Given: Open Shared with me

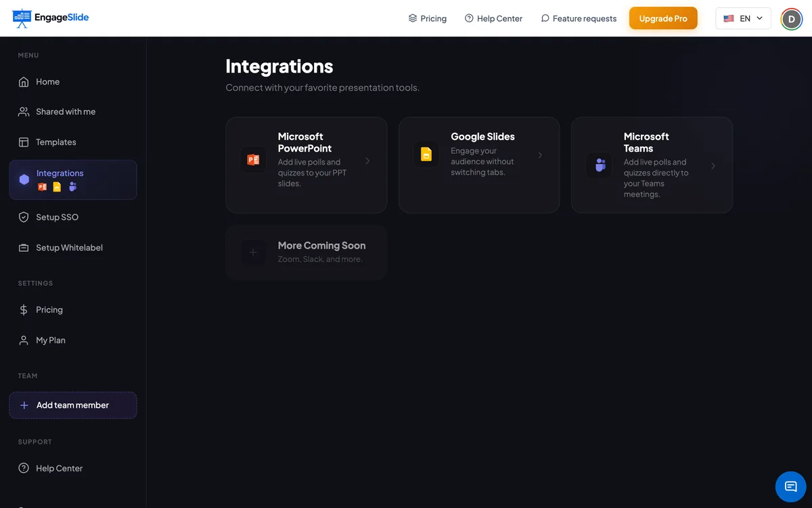Looking at the screenshot, I should [73, 112].
